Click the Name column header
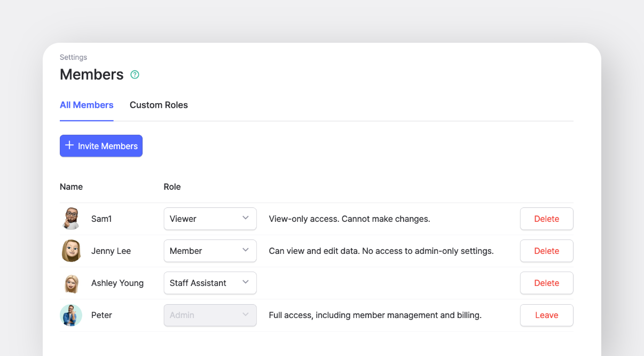This screenshot has height=356, width=644. pyautogui.click(x=71, y=187)
